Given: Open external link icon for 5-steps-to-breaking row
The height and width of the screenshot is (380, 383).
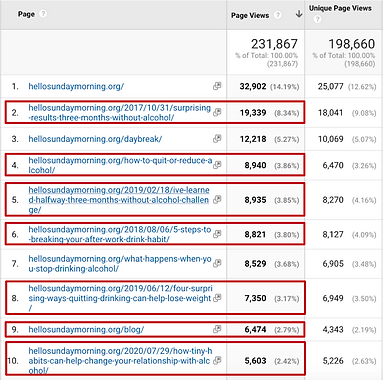Looking at the screenshot, I should (x=217, y=234).
